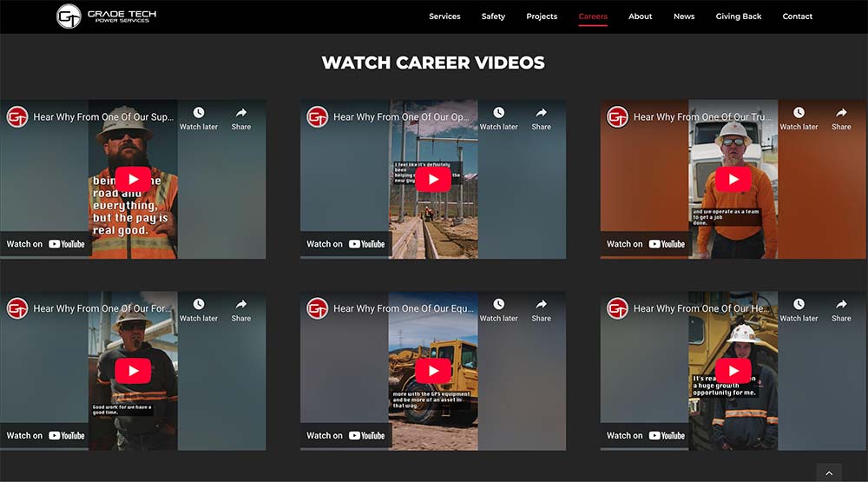Click Share icon on the Supervisor video

[x=241, y=118]
